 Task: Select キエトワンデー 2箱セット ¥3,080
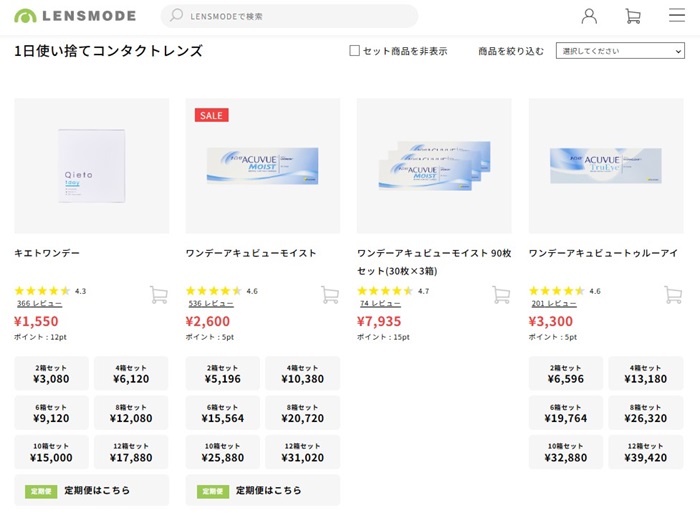click(x=52, y=374)
